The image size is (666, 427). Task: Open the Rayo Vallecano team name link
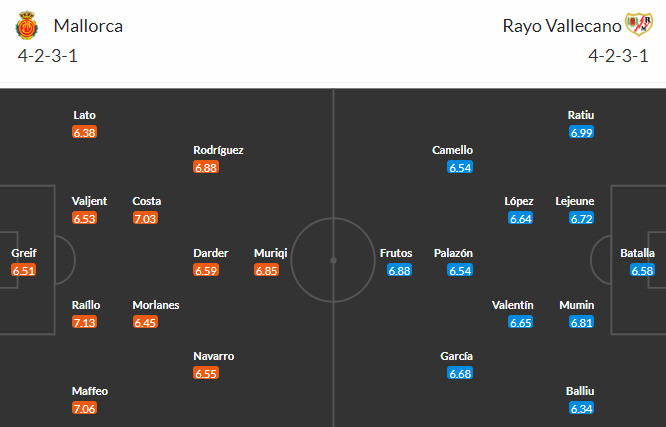click(x=562, y=26)
